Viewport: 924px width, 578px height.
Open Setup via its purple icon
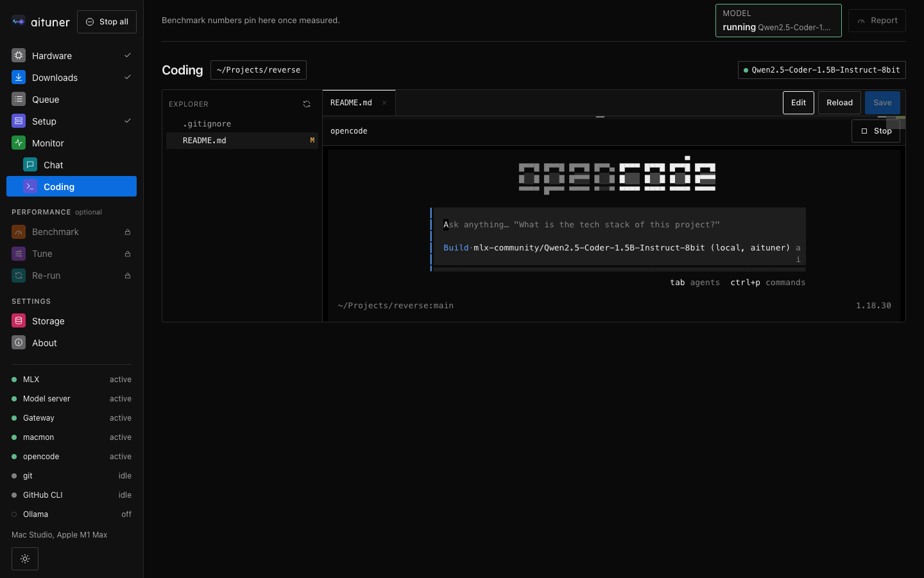pos(19,121)
